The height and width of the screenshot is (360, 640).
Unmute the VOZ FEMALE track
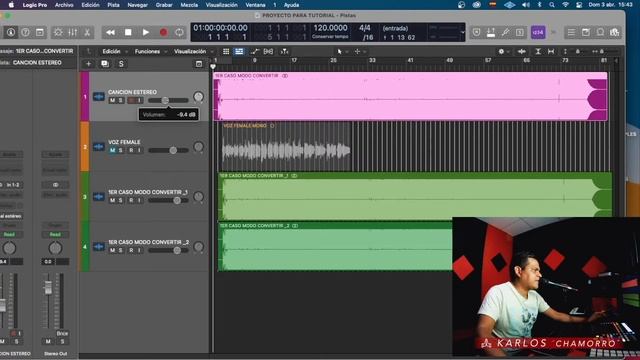(112, 150)
